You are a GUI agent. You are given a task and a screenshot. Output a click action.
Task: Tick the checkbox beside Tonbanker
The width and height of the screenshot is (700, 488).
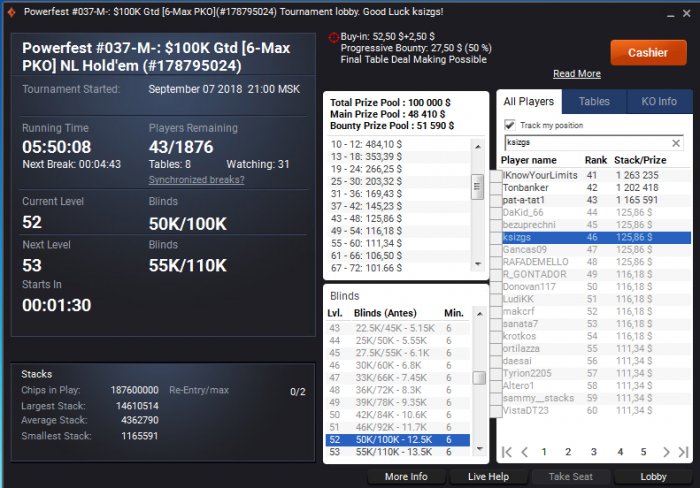496,188
